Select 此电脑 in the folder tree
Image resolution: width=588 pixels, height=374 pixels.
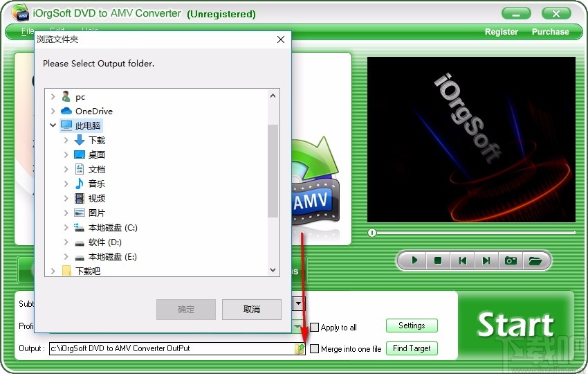coord(88,125)
